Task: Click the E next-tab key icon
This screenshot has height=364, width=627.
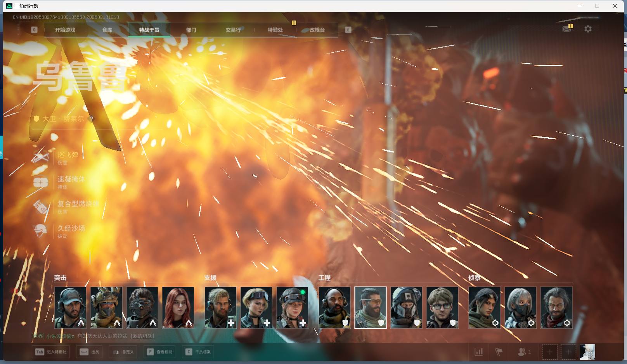Action: 348,30
